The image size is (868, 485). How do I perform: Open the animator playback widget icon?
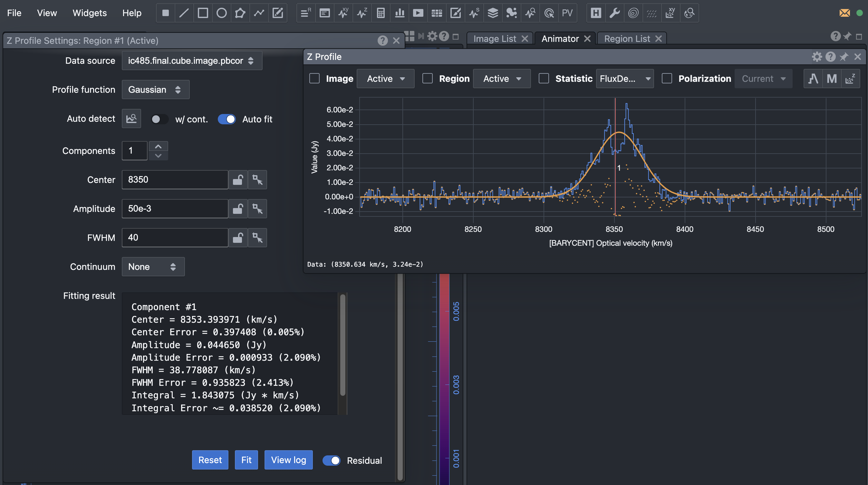click(x=418, y=13)
